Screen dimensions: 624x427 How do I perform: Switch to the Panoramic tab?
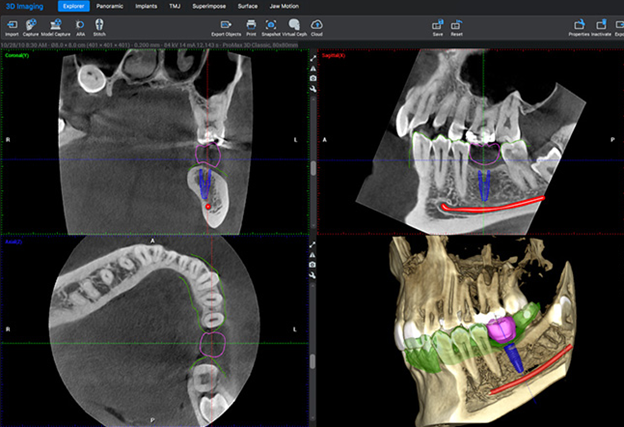(x=110, y=6)
